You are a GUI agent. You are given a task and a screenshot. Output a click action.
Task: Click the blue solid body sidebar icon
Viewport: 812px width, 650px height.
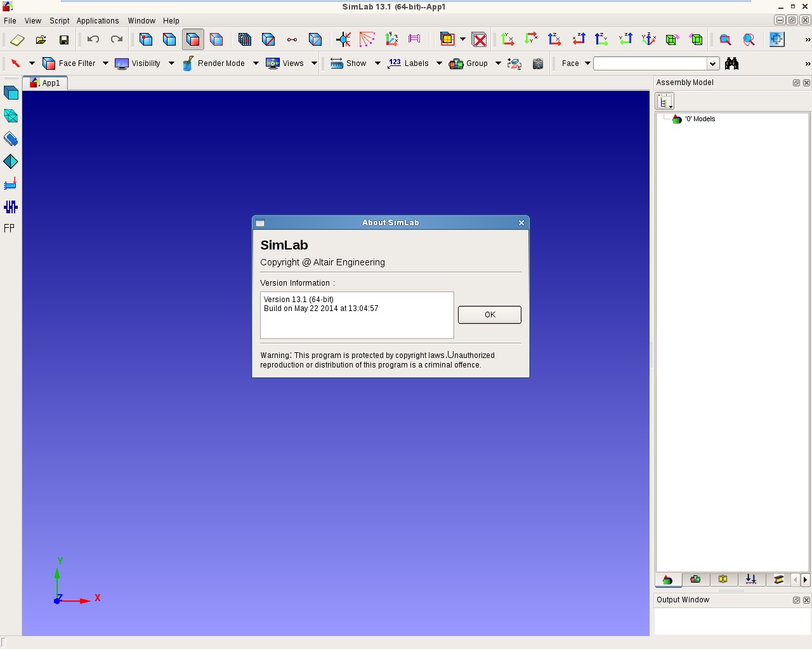coord(11,93)
